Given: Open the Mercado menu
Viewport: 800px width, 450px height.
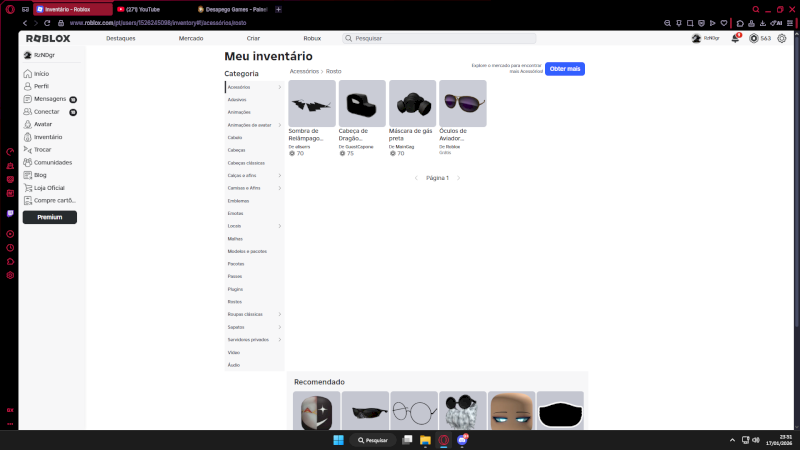Looking at the screenshot, I should (191, 38).
